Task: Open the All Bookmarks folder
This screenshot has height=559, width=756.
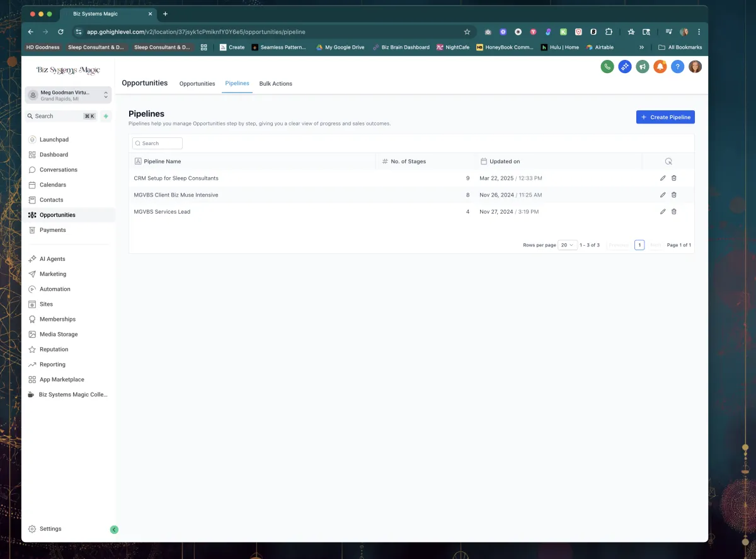Action: pyautogui.click(x=680, y=47)
